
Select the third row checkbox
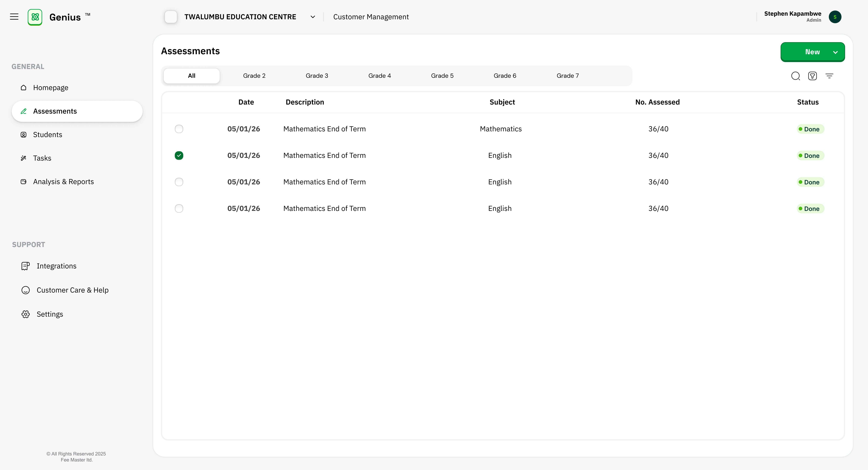tap(179, 182)
